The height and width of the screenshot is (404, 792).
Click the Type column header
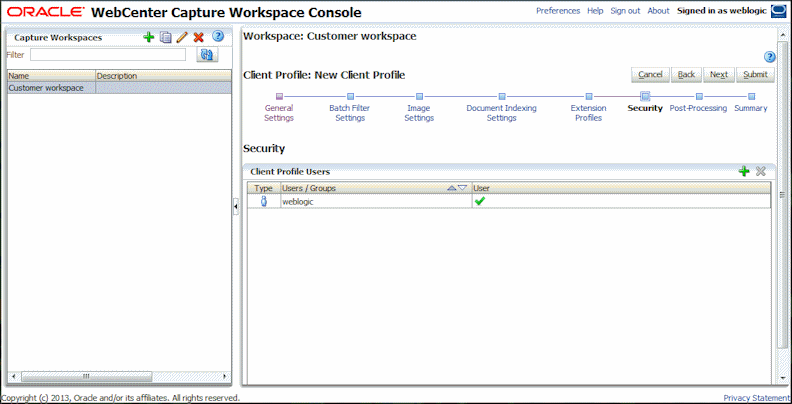coord(264,188)
